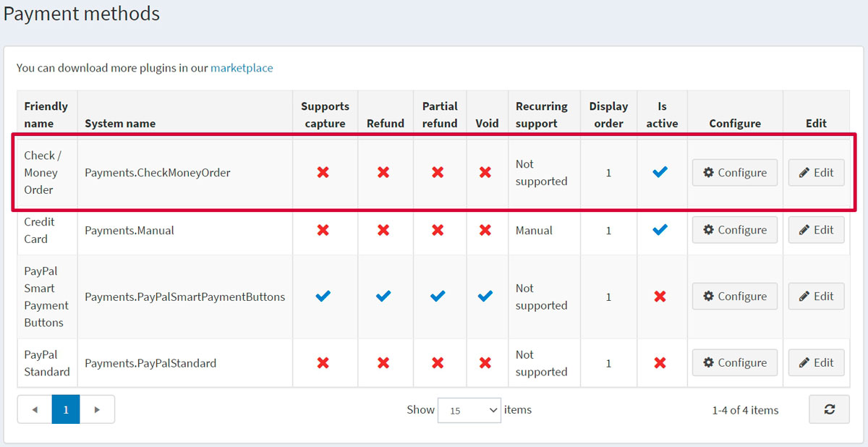
Task: Click the refresh icon button below the table
Action: click(829, 409)
